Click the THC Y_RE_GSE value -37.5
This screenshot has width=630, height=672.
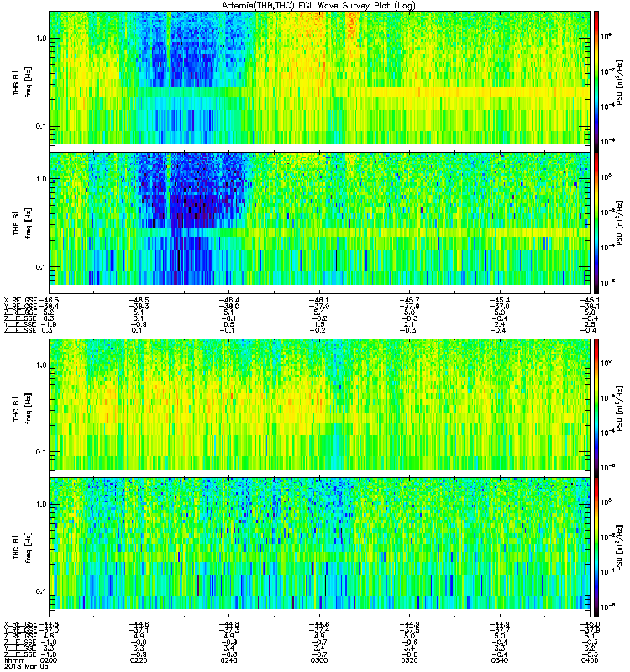tap(409, 630)
